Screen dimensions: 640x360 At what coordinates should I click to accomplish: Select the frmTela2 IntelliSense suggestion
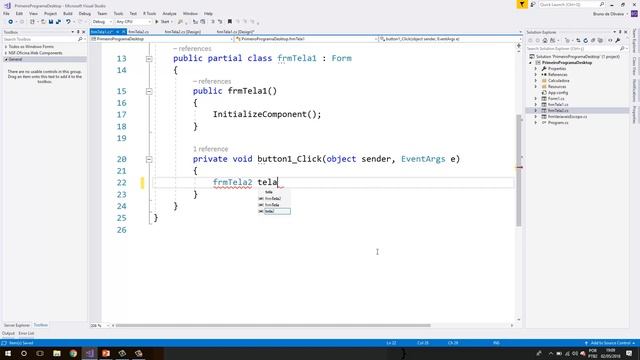click(x=274, y=198)
